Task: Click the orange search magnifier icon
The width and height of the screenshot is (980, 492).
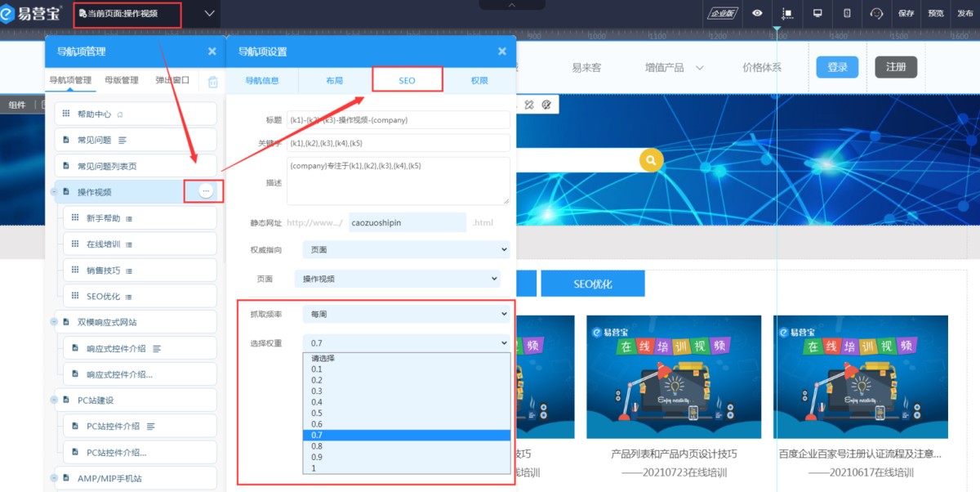Action: [x=651, y=160]
